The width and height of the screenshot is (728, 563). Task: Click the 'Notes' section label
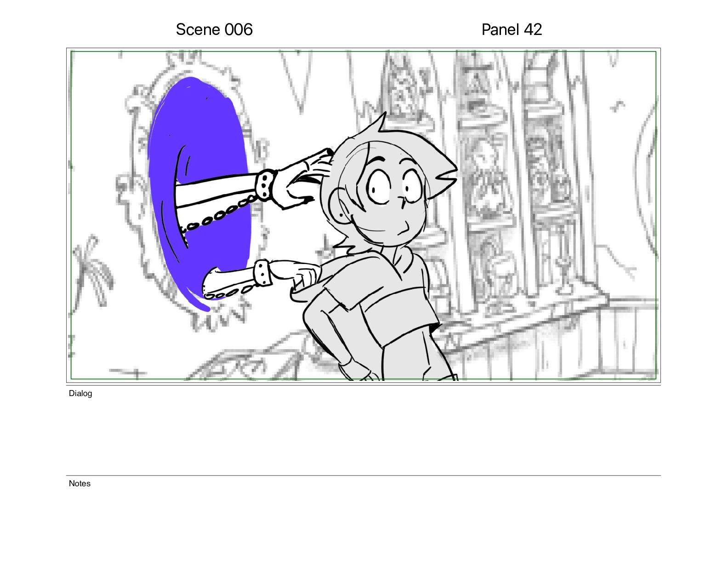[80, 483]
